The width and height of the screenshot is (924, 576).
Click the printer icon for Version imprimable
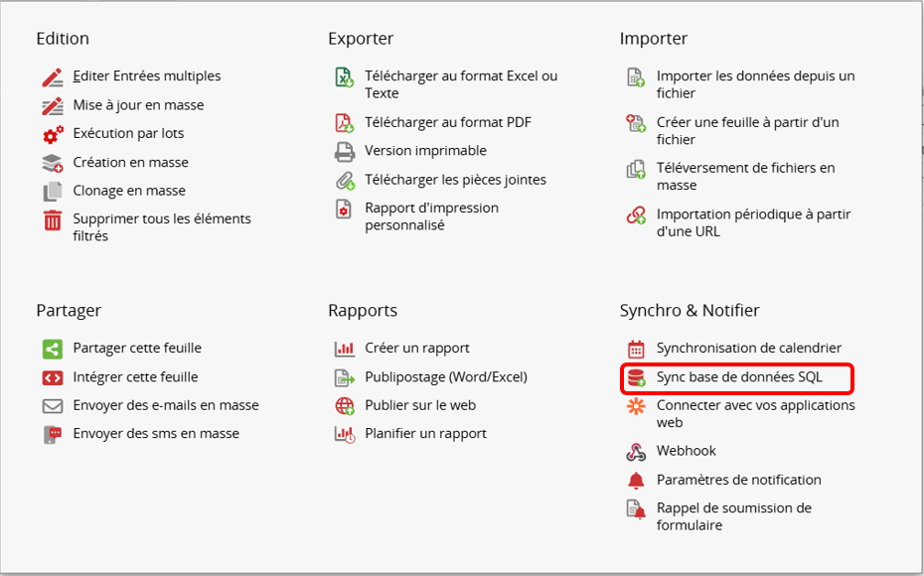point(345,152)
